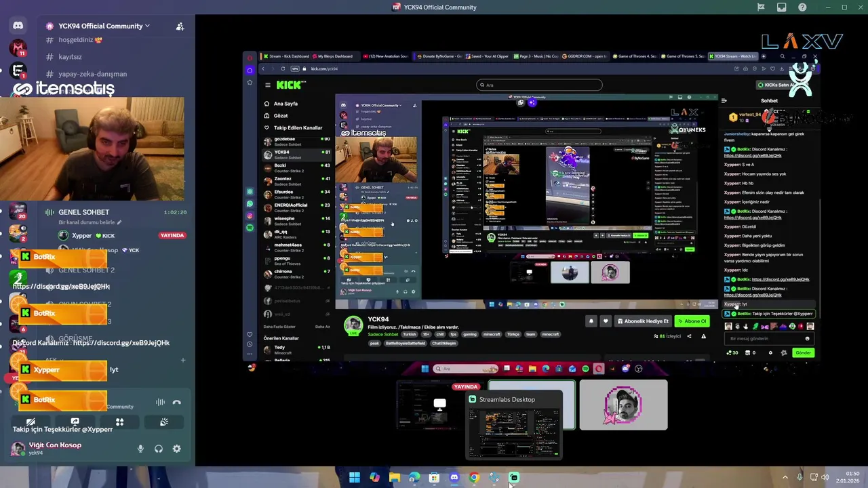Screen dimensions: 868x488
Task: Deafen audio with headphones icon
Action: click(158, 449)
